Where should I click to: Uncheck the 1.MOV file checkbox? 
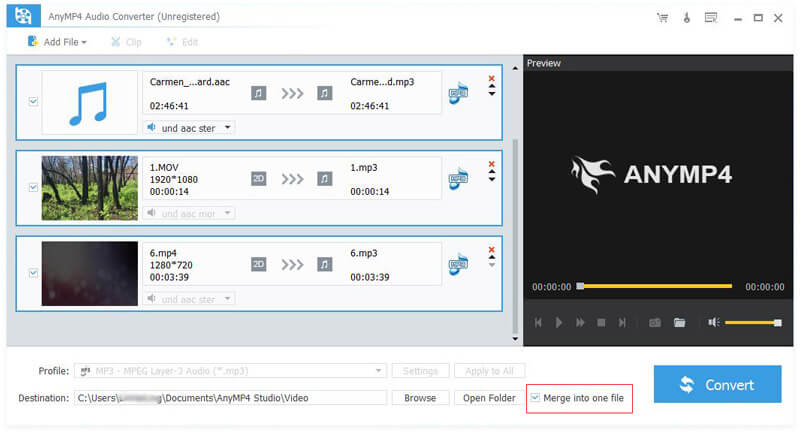(33, 187)
